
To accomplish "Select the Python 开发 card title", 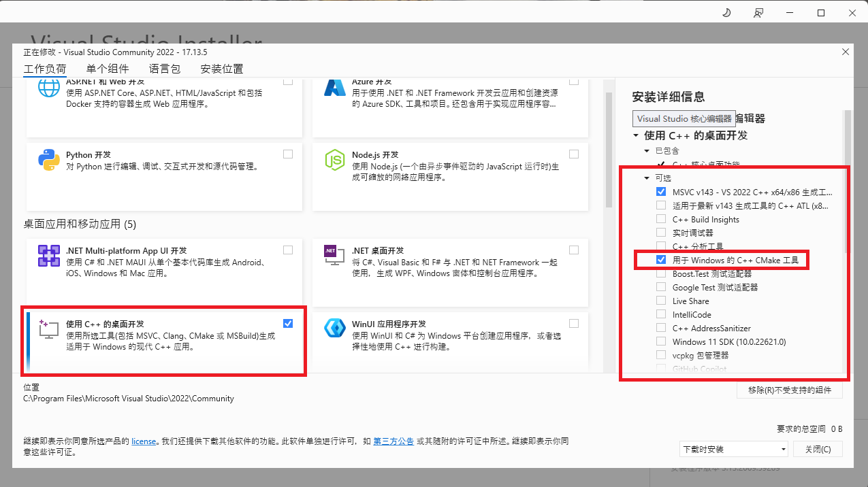I will [89, 155].
